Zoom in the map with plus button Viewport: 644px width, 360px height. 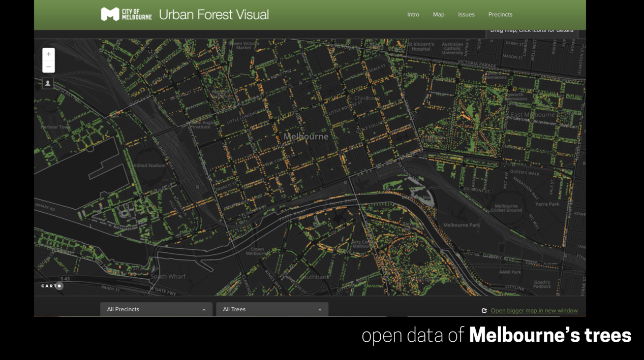click(x=48, y=54)
